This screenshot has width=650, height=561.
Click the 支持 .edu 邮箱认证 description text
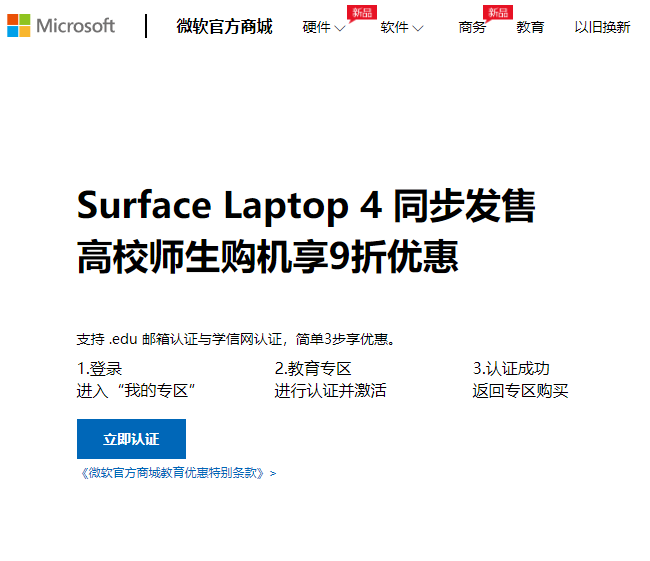tap(235, 339)
